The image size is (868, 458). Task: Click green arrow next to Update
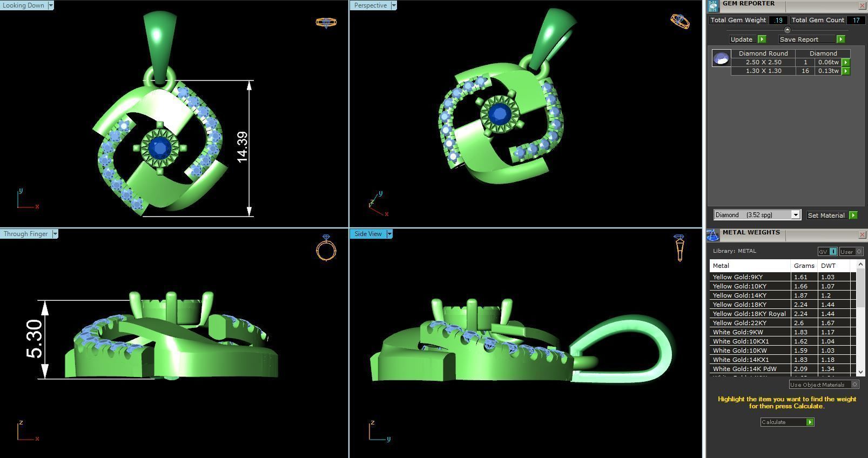coord(762,39)
